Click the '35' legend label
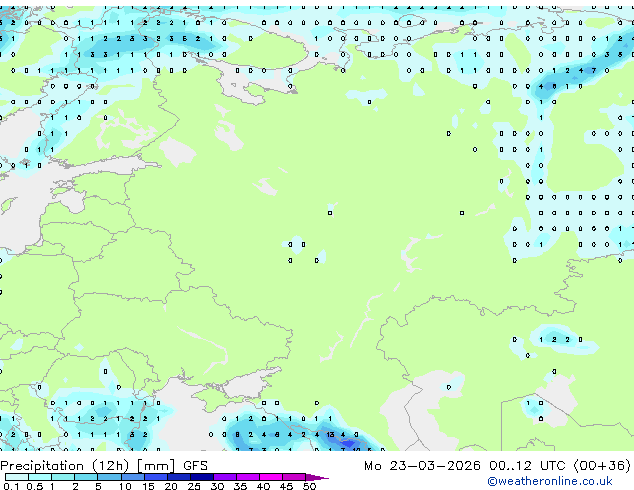Viewport: 634px width, 490px height. tap(240, 486)
